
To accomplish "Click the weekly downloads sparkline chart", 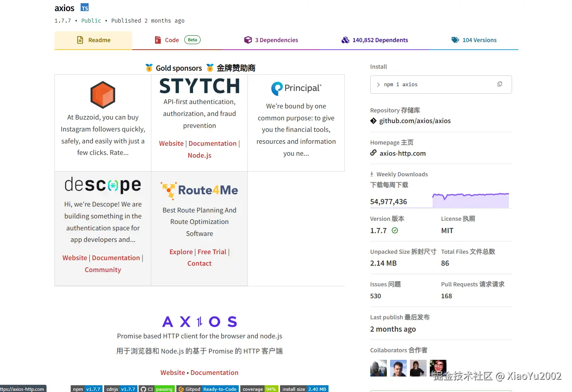I will (x=471, y=200).
